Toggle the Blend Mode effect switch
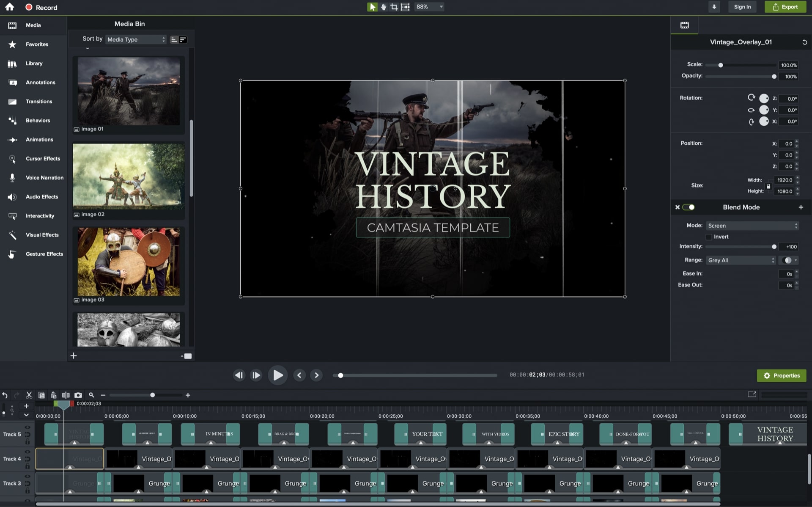This screenshot has width=812, height=507. (x=689, y=207)
